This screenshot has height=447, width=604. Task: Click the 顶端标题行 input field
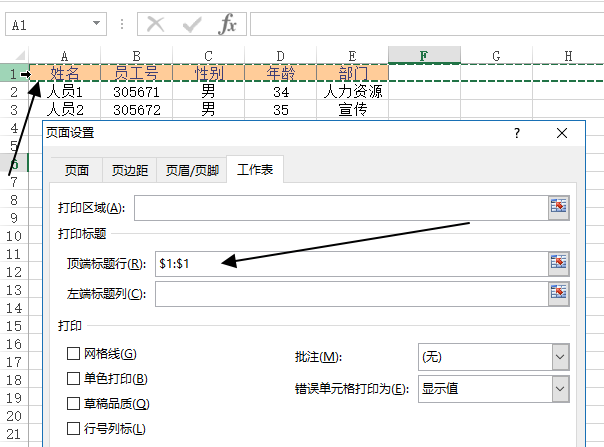[350, 263]
